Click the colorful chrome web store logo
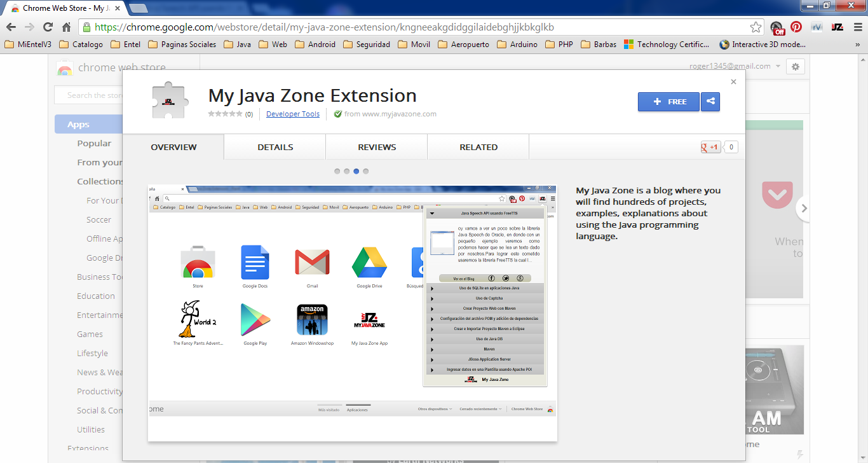This screenshot has width=868, height=463. pos(65,67)
